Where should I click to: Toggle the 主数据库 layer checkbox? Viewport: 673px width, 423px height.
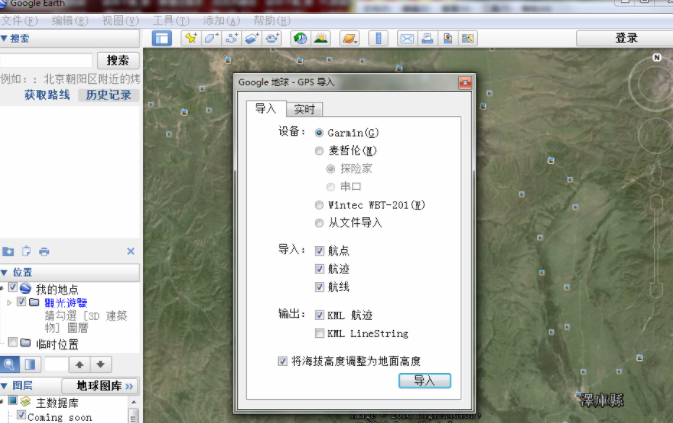click(13, 401)
